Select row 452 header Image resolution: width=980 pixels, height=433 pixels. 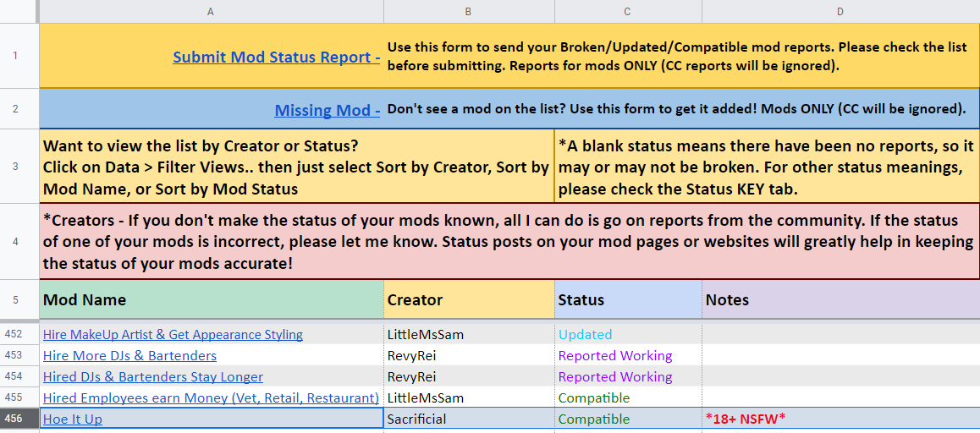(x=19, y=334)
